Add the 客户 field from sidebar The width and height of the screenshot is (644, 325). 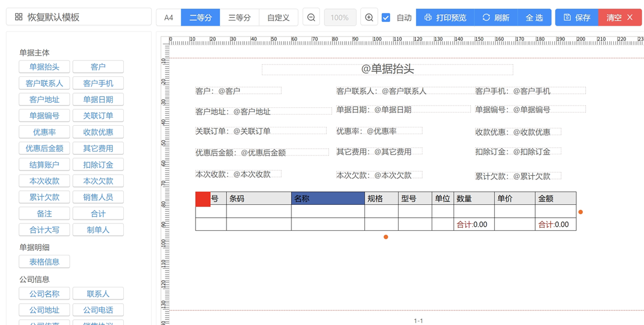98,67
